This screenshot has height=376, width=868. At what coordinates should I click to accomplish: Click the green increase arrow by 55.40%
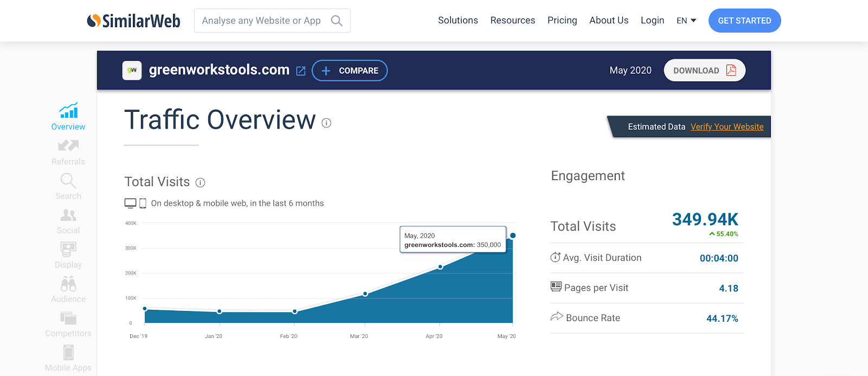712,234
